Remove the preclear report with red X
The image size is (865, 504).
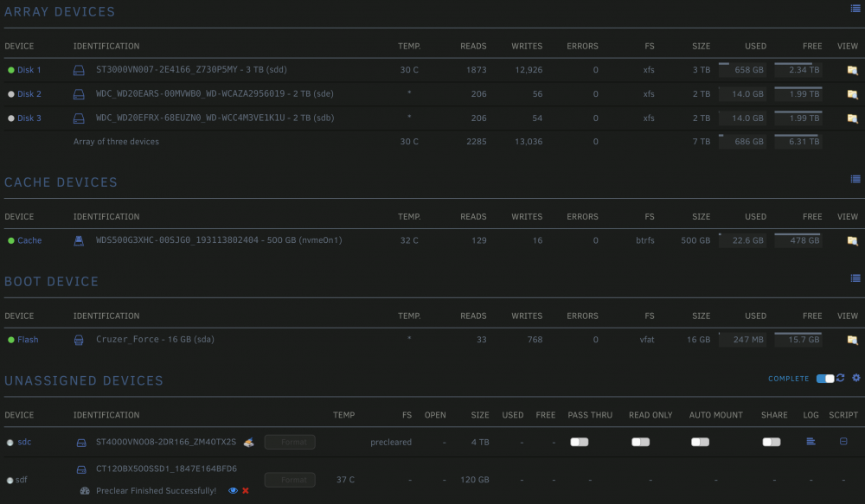[246, 490]
